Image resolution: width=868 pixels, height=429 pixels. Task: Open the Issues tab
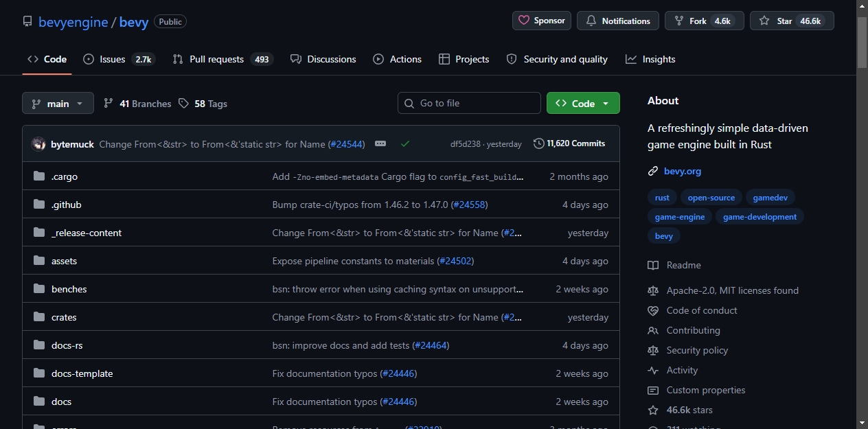click(x=119, y=59)
